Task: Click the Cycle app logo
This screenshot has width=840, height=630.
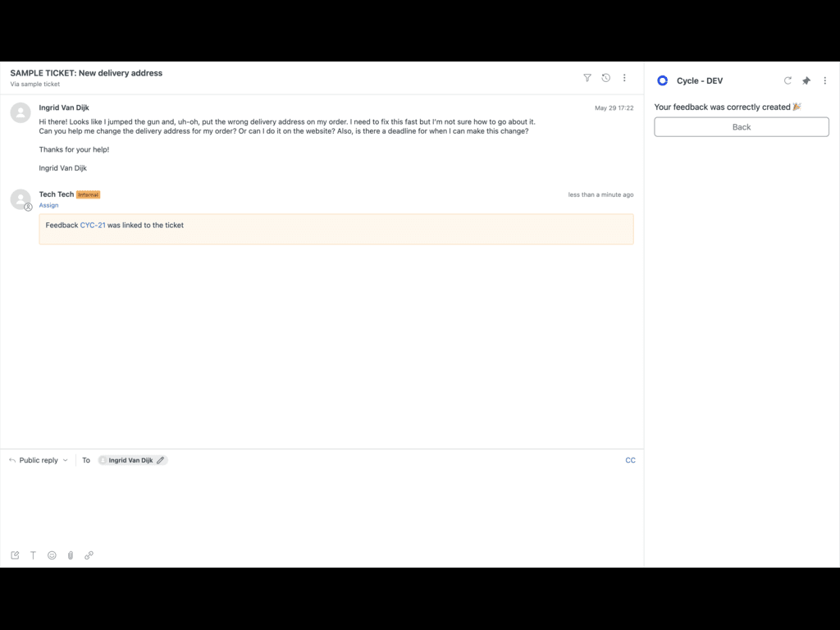Action: click(663, 80)
